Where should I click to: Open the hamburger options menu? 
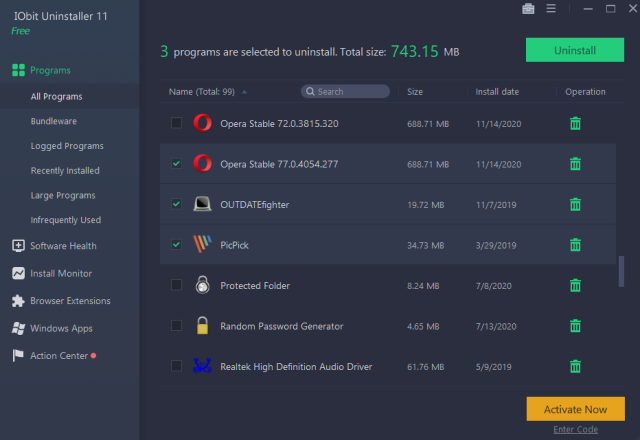click(x=551, y=9)
